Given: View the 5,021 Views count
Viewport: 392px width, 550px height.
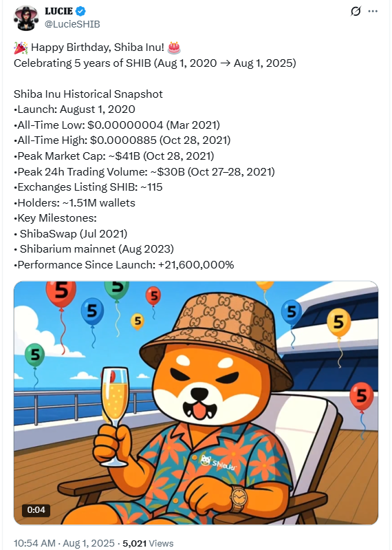Looking at the screenshot, I should pos(148,543).
